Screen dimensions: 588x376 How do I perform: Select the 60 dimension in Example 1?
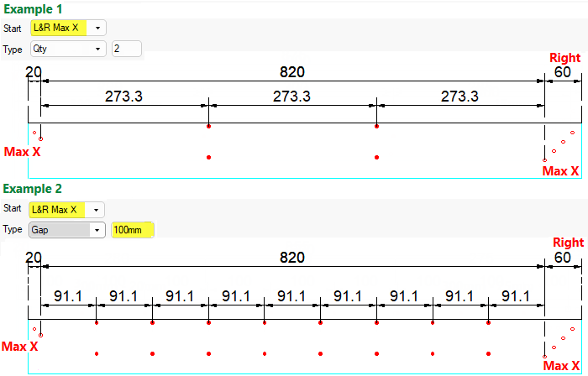click(563, 73)
